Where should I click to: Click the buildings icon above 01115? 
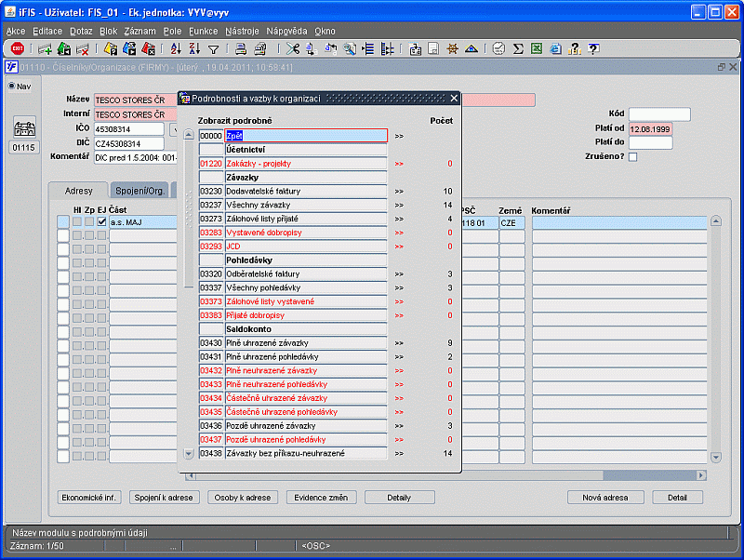tap(23, 128)
